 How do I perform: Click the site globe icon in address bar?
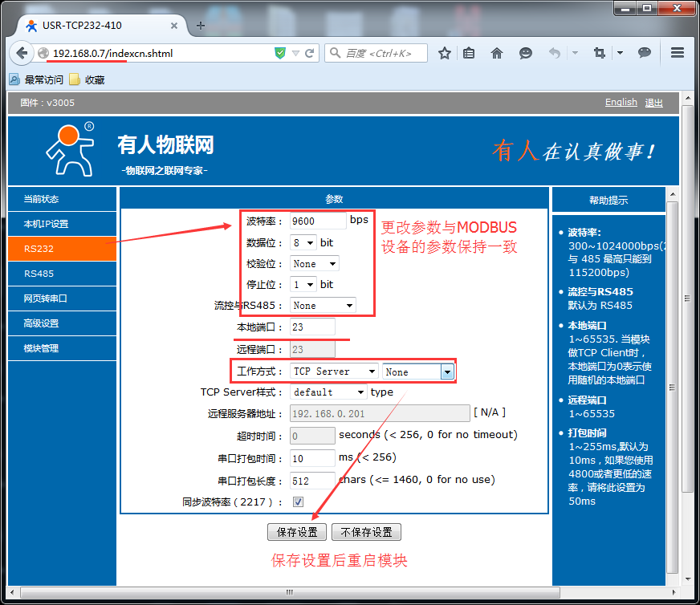[x=43, y=54]
